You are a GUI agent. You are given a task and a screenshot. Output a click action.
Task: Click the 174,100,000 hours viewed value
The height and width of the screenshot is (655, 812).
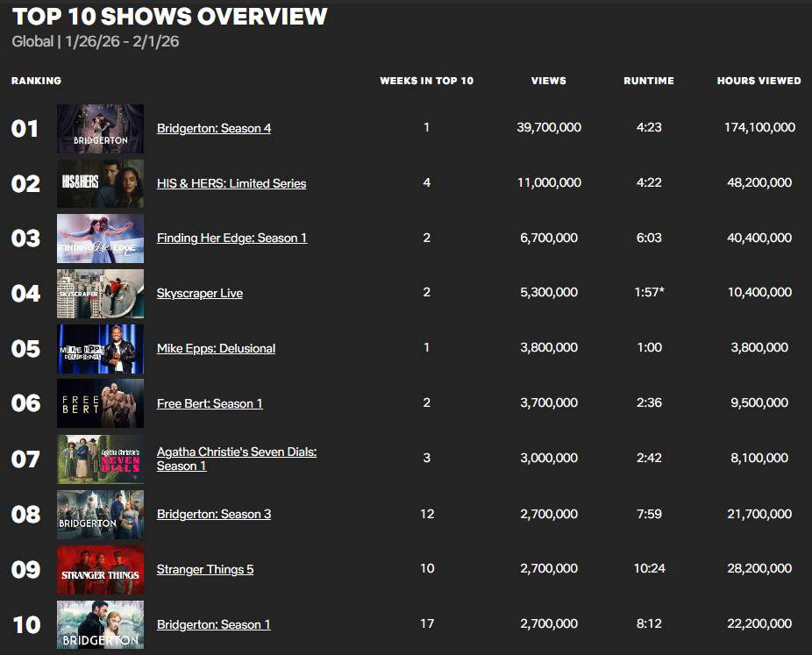tap(759, 127)
